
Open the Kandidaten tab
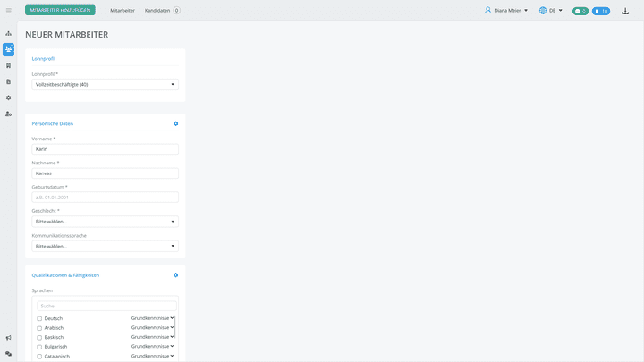[x=157, y=11]
